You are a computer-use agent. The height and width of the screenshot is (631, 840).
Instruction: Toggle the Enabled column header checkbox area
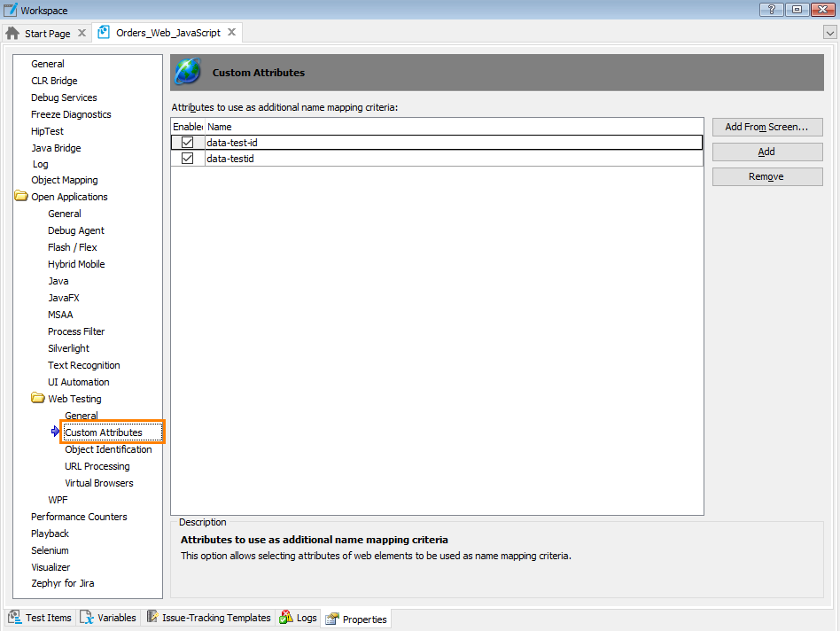187,126
